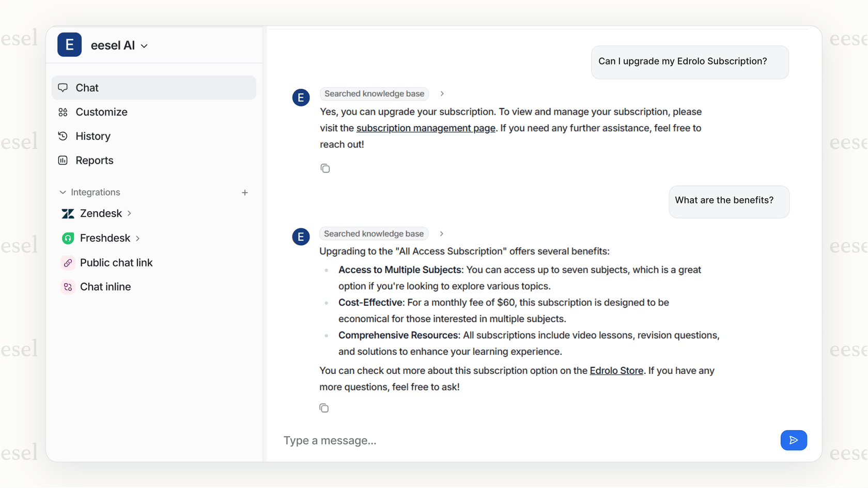
Task: Click the Freshdesk integration icon
Action: tap(68, 238)
